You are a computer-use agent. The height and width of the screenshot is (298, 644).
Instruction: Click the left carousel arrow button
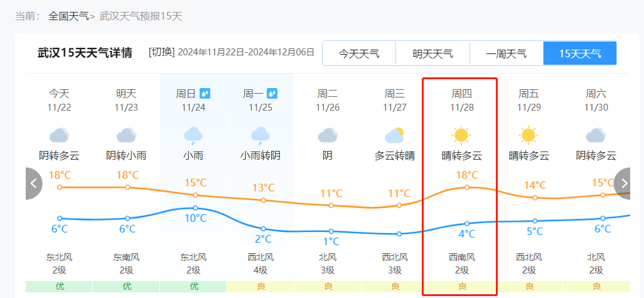[34, 184]
